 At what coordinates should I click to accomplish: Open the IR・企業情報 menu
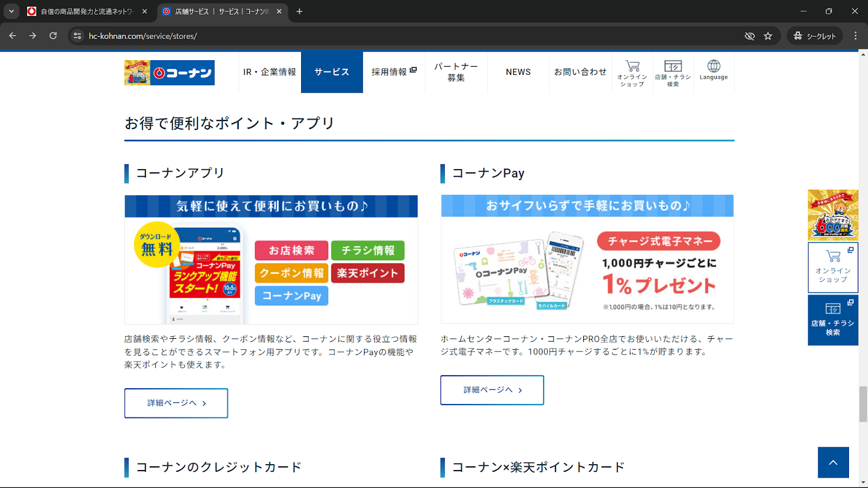[270, 72]
